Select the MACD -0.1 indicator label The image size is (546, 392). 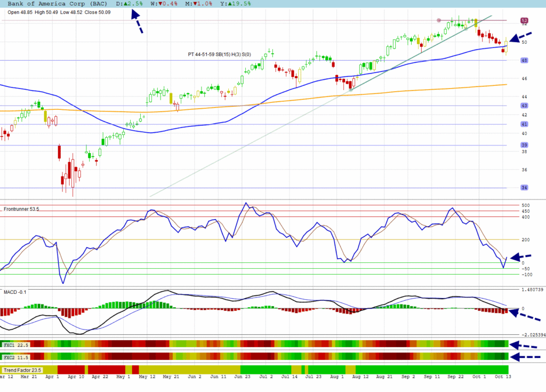[x=14, y=292]
